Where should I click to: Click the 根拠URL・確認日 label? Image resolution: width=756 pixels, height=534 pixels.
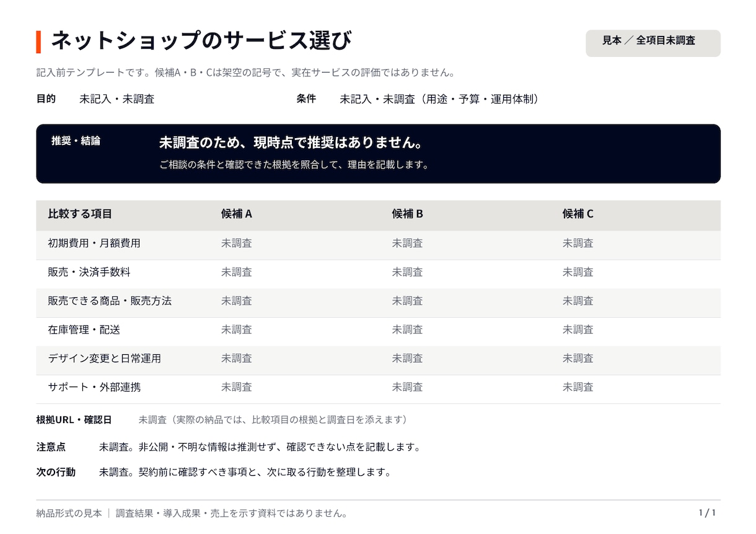pyautogui.click(x=74, y=420)
